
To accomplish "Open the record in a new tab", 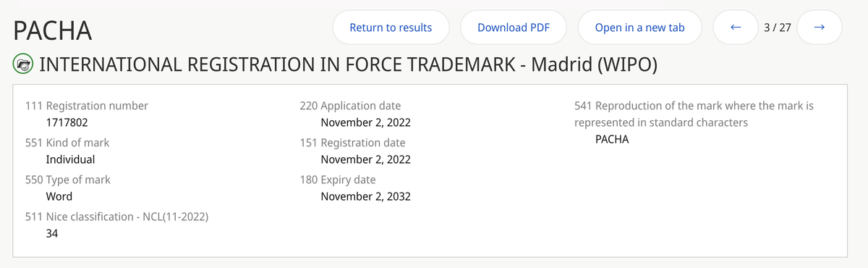I will click(x=639, y=28).
